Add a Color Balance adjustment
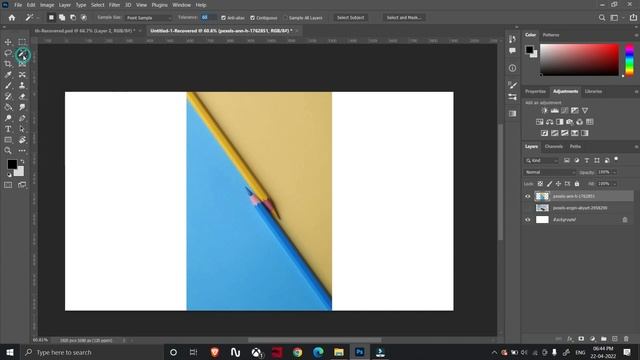 pos(549,122)
